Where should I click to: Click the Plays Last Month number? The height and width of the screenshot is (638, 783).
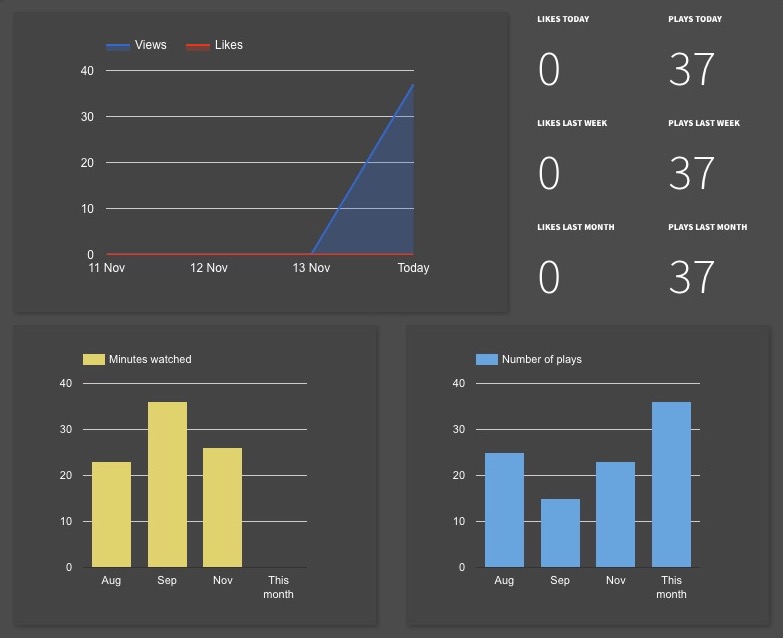pos(692,278)
